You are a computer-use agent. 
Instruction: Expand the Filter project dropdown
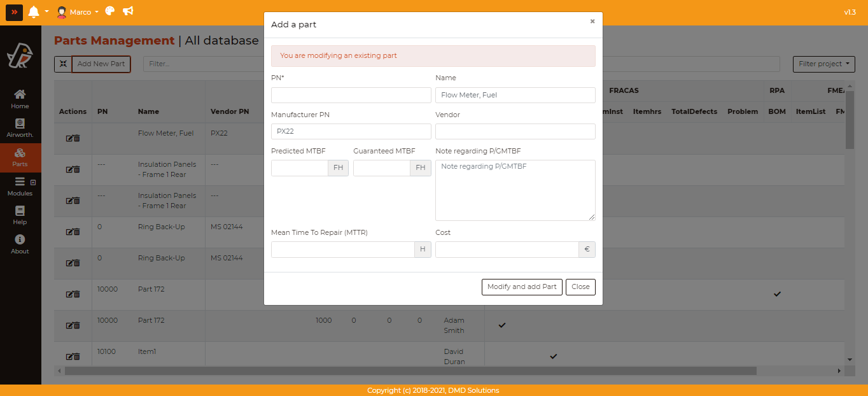coord(823,64)
